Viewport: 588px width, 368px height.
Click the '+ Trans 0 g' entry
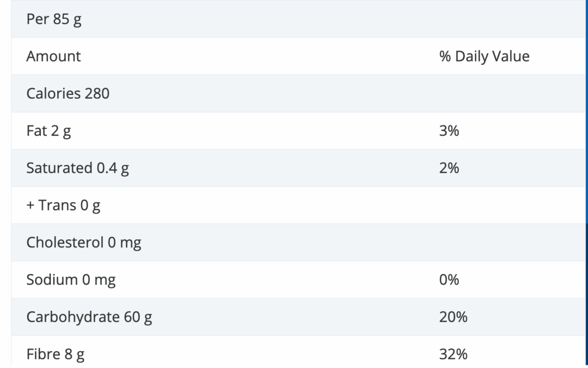pyautogui.click(x=63, y=206)
